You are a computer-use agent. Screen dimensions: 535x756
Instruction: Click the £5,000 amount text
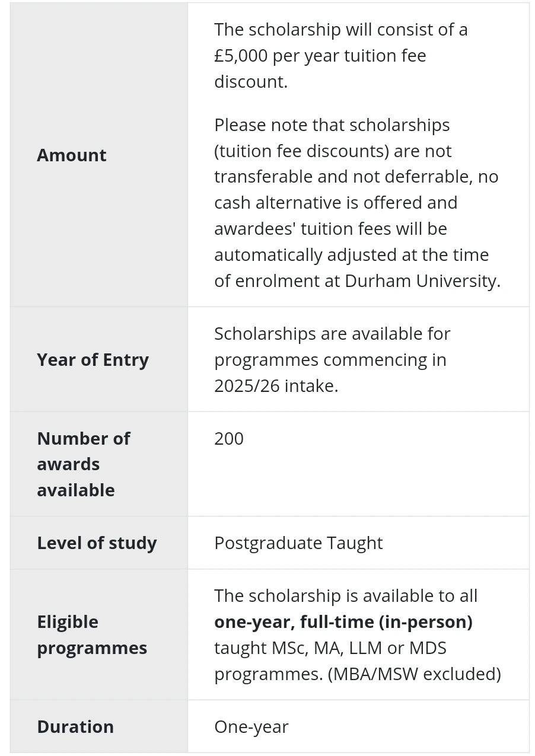click(x=241, y=56)
